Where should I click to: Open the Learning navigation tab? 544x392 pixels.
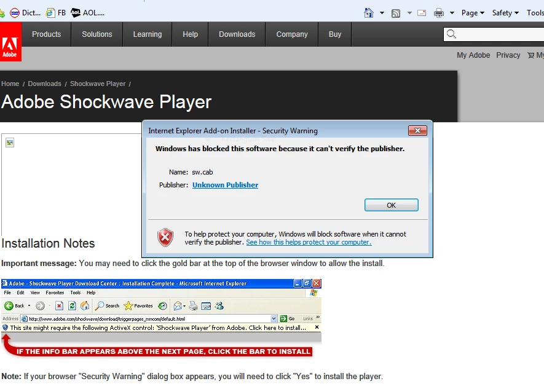(x=148, y=34)
